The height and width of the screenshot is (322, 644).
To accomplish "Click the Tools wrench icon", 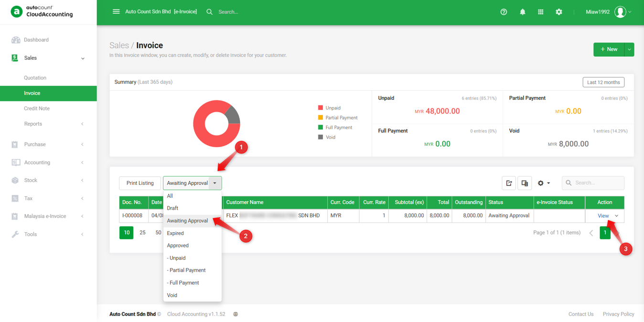I will point(15,234).
